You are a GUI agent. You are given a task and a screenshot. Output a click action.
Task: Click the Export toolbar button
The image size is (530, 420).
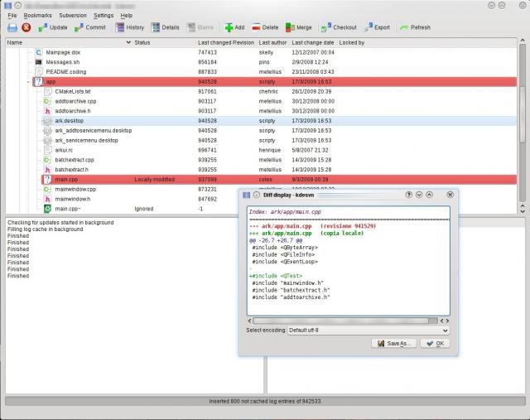[376, 27]
